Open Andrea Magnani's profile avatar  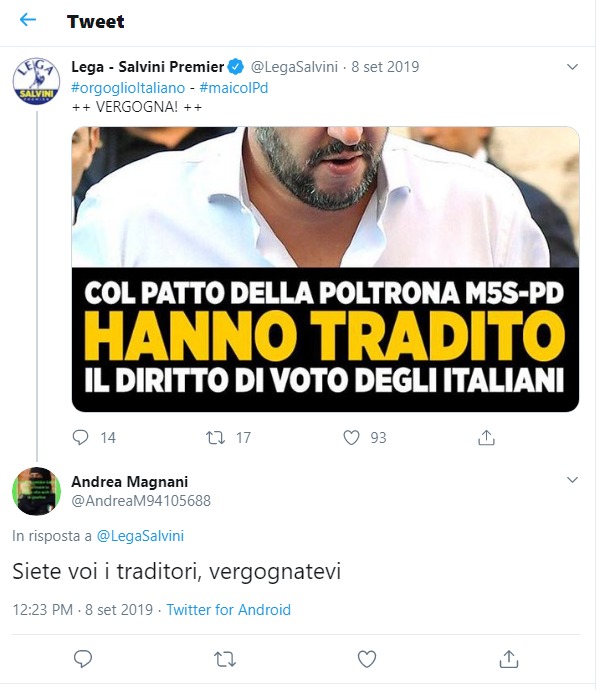tap(36, 491)
